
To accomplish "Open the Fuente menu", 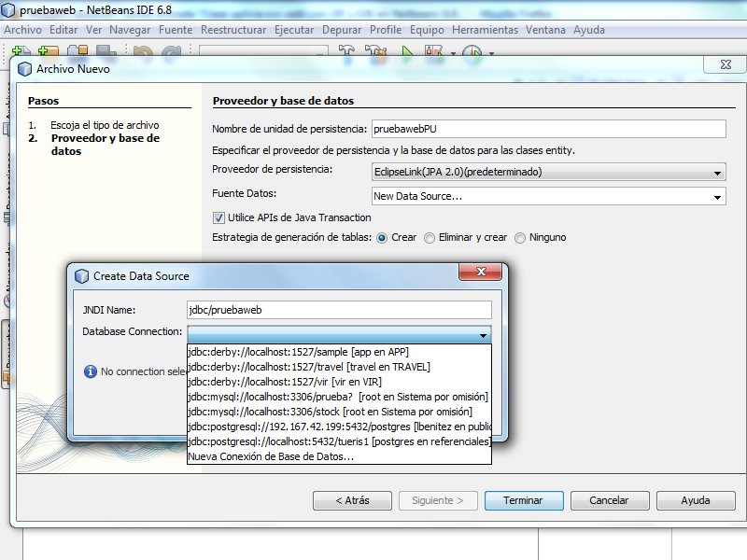I will point(176,30).
